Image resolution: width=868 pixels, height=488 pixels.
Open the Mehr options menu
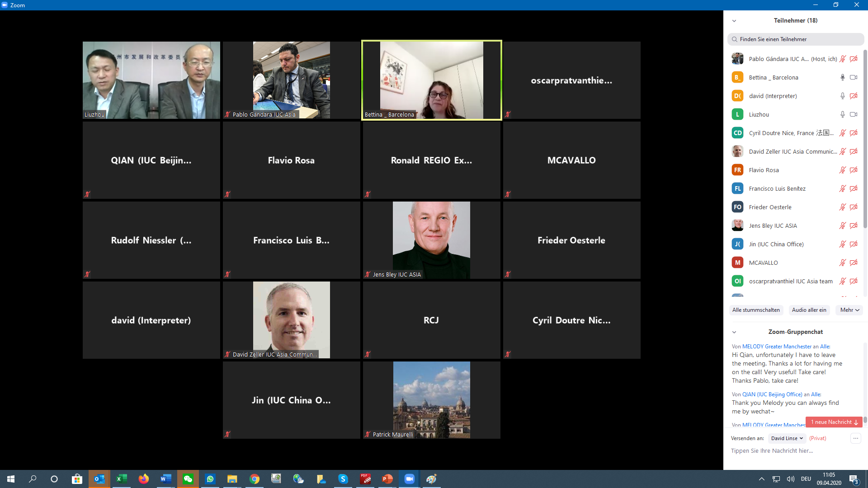tap(849, 310)
